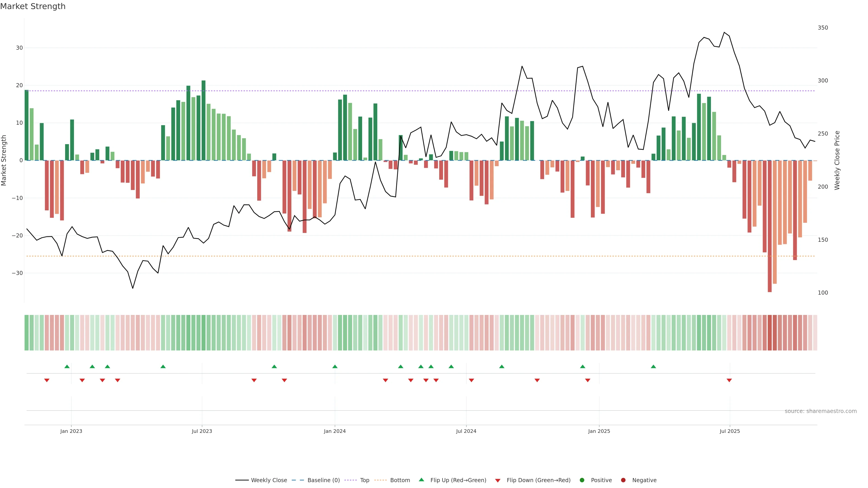Click the Weekly Close Price axis title
This screenshot has width=868, height=488.
837,160
